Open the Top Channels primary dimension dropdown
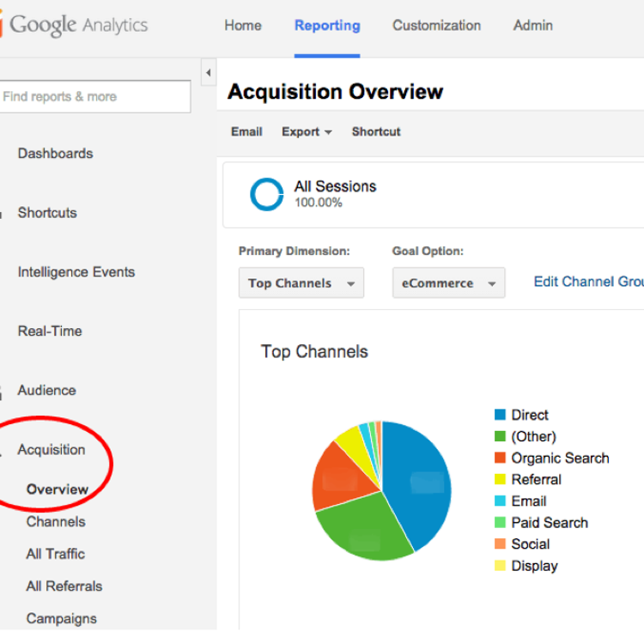Viewport: 644px width, 644px height. pyautogui.click(x=301, y=283)
